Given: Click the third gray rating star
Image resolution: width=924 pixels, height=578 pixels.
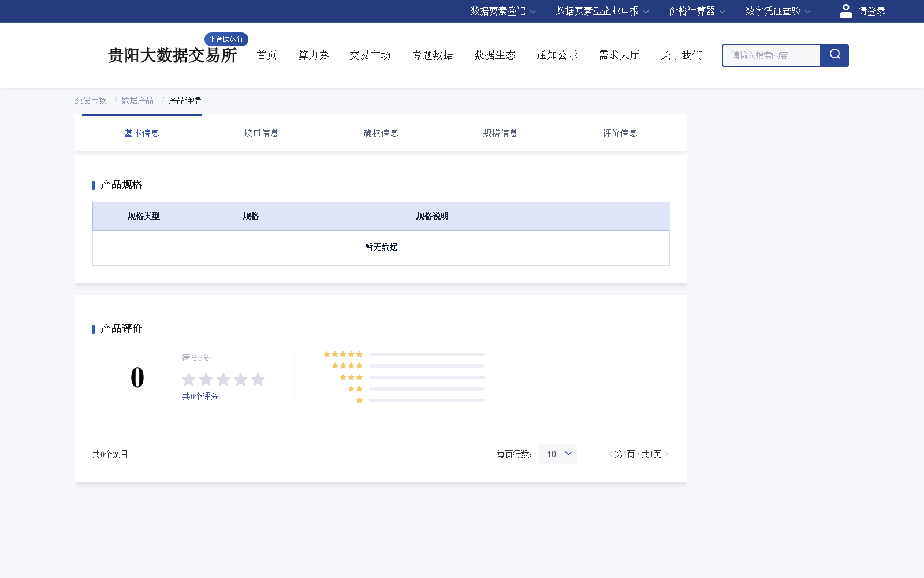Looking at the screenshot, I should point(223,379).
